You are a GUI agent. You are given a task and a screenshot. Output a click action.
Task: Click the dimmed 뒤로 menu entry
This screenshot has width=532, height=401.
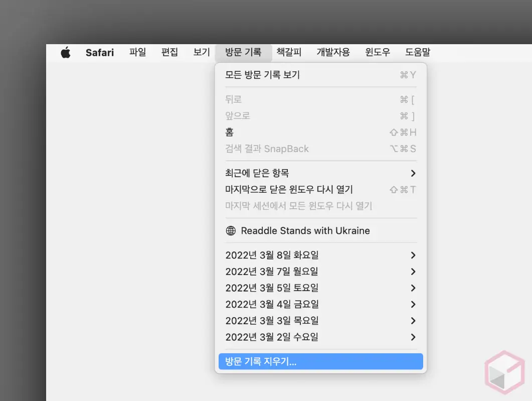pos(320,99)
